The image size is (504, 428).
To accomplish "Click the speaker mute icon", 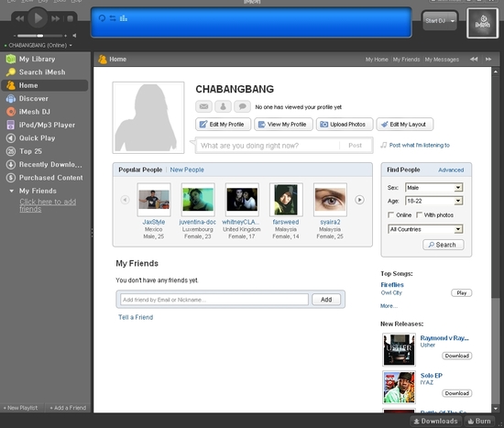I will click(74, 36).
